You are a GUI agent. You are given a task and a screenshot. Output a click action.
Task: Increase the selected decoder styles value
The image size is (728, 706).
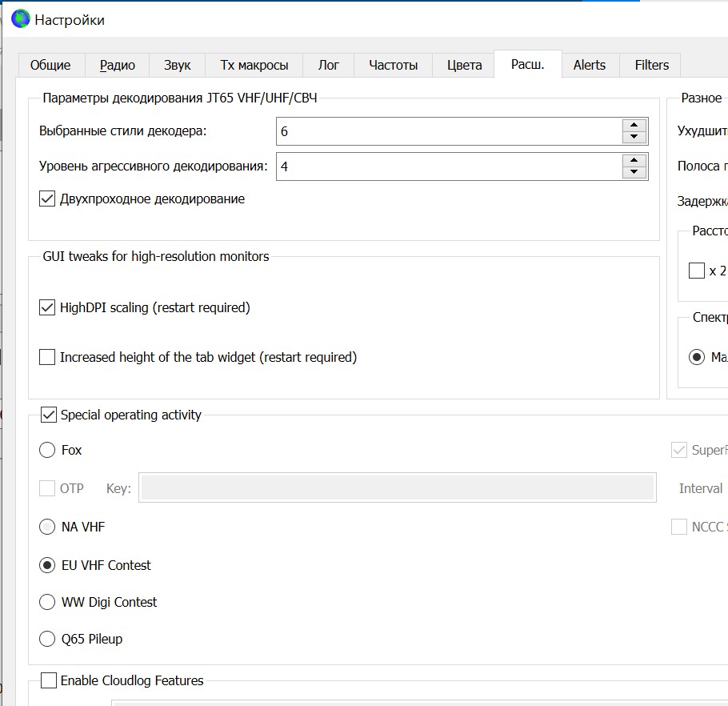pos(634,125)
